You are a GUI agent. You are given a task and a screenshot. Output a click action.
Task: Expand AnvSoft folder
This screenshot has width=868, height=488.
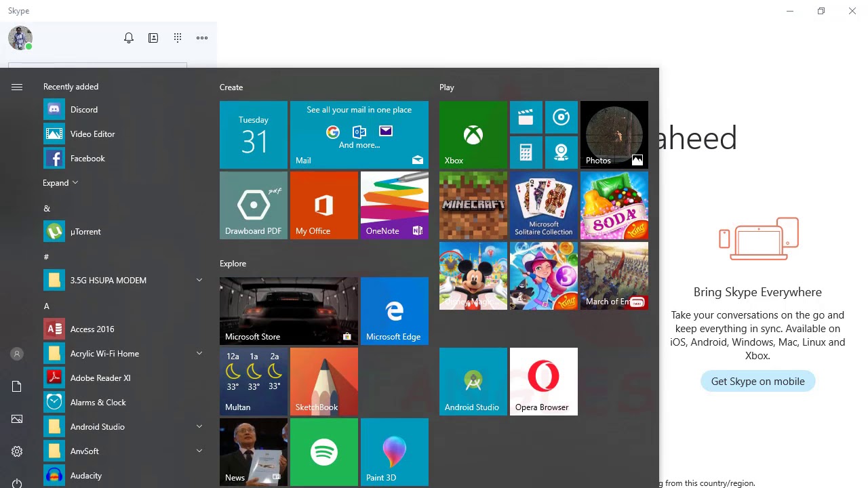(x=199, y=451)
